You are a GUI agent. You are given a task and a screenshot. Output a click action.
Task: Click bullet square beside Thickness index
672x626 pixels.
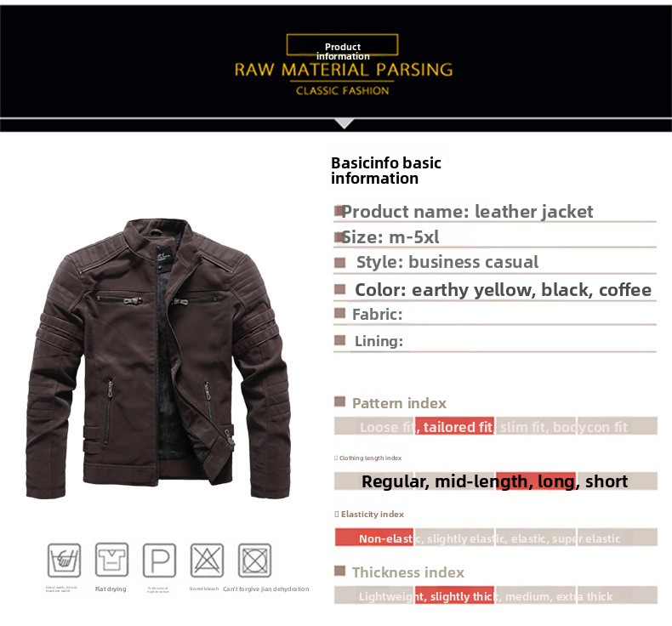[x=339, y=571]
